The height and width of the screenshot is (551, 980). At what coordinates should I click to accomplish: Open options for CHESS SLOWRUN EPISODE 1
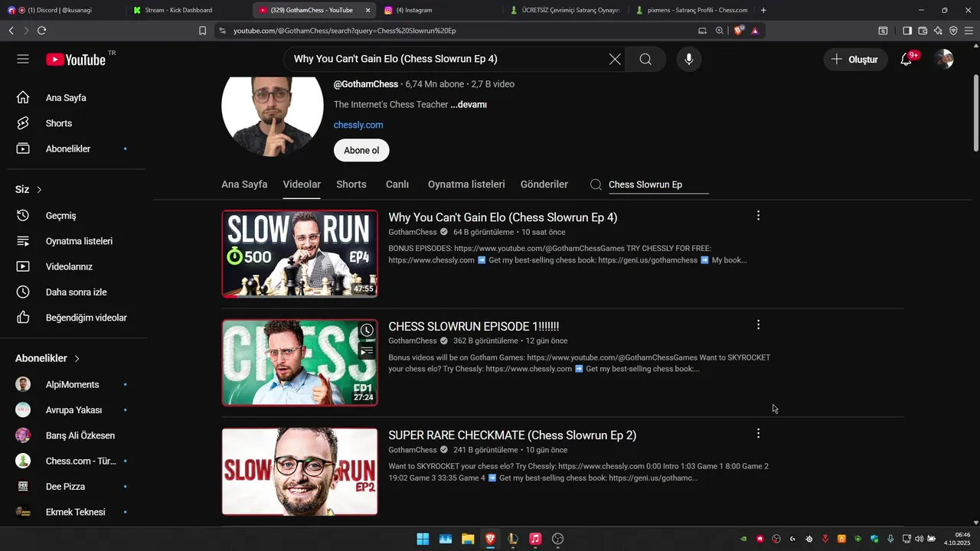[758, 324]
